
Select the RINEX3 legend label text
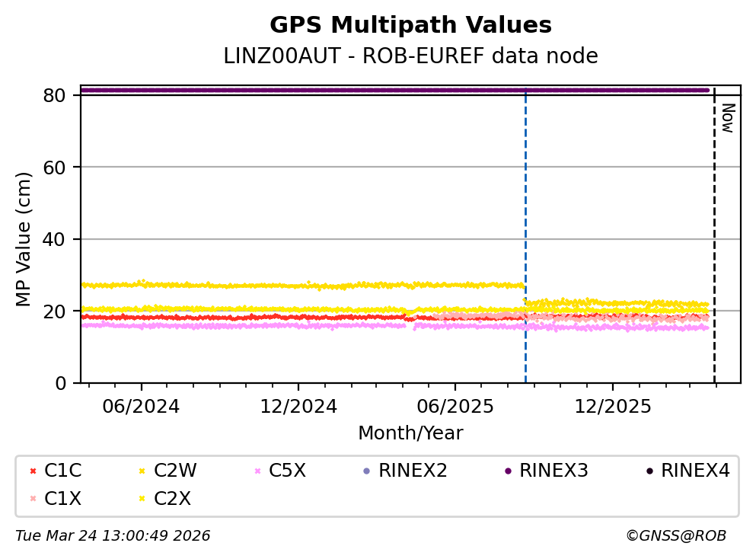pos(553,471)
